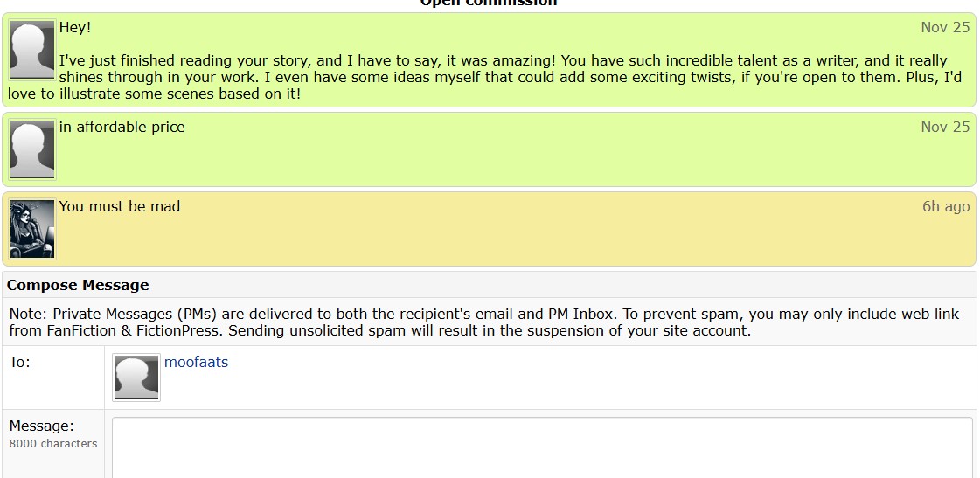Click the moofaats recipient avatar
The height and width of the screenshot is (478, 980).
click(x=136, y=378)
